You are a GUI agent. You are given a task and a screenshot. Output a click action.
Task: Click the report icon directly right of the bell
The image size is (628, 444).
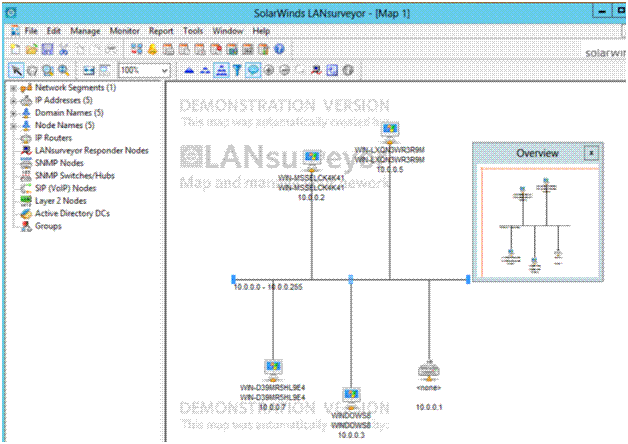point(168,49)
